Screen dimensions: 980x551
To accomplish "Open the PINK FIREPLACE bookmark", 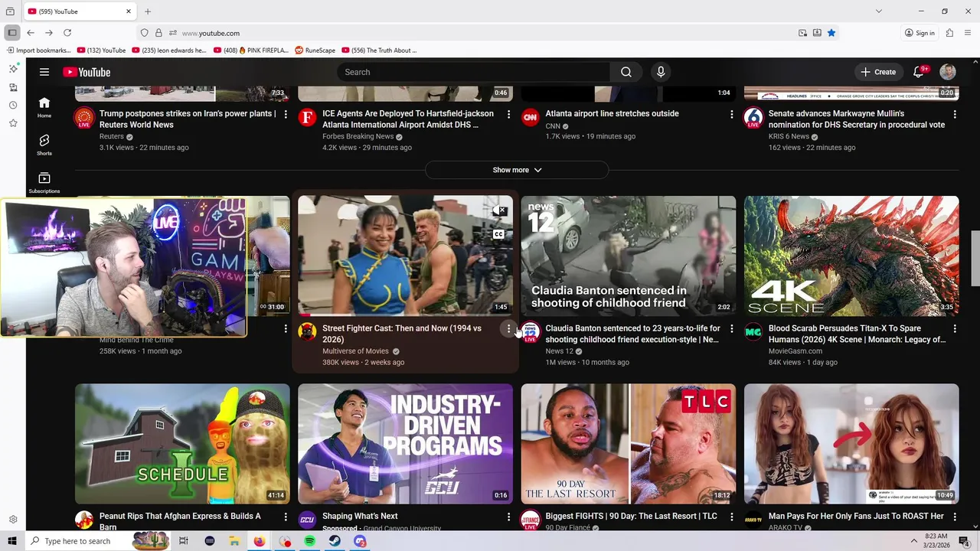I will pyautogui.click(x=251, y=51).
